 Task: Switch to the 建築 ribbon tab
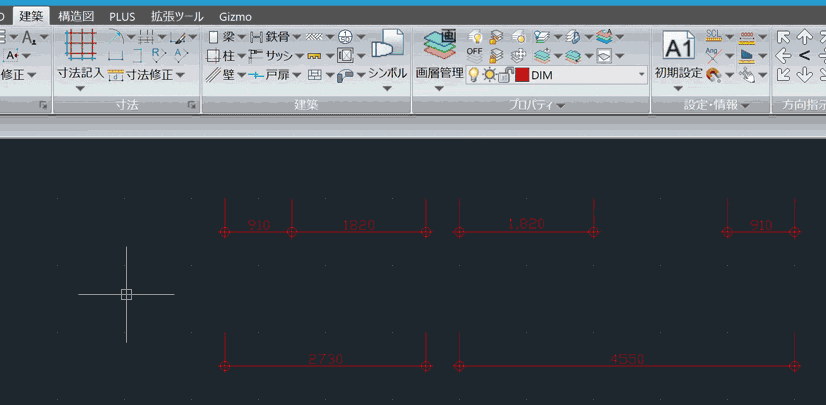coord(32,17)
